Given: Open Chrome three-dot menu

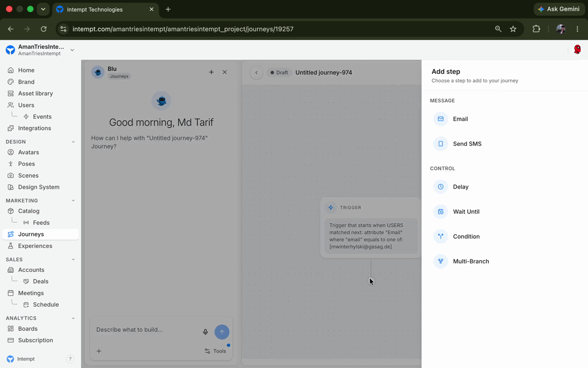Looking at the screenshot, I should [x=577, y=29].
